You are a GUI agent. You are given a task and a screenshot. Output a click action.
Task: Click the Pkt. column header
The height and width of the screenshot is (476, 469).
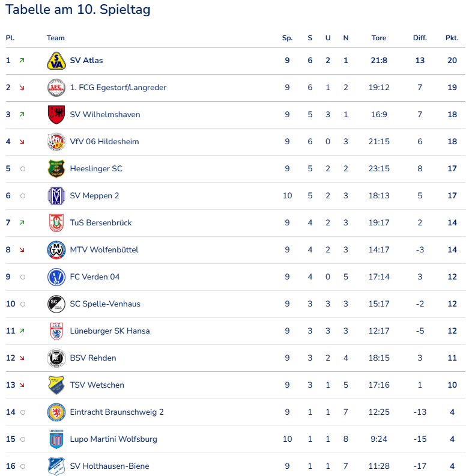[452, 38]
